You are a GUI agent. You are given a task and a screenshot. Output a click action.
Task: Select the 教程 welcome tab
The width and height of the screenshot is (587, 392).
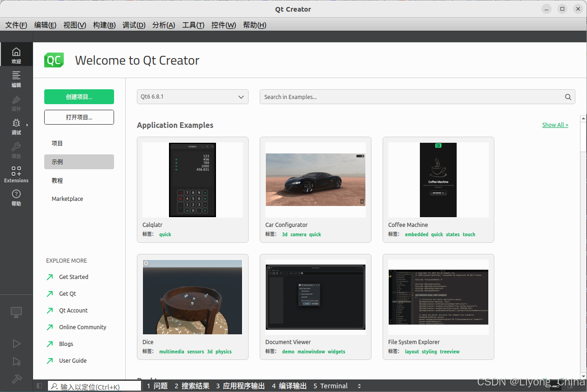(79, 180)
